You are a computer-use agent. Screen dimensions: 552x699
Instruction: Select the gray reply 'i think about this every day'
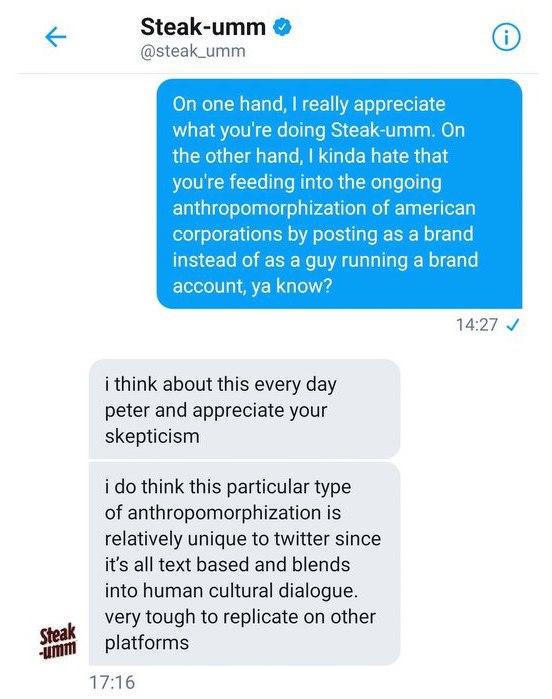point(244,409)
